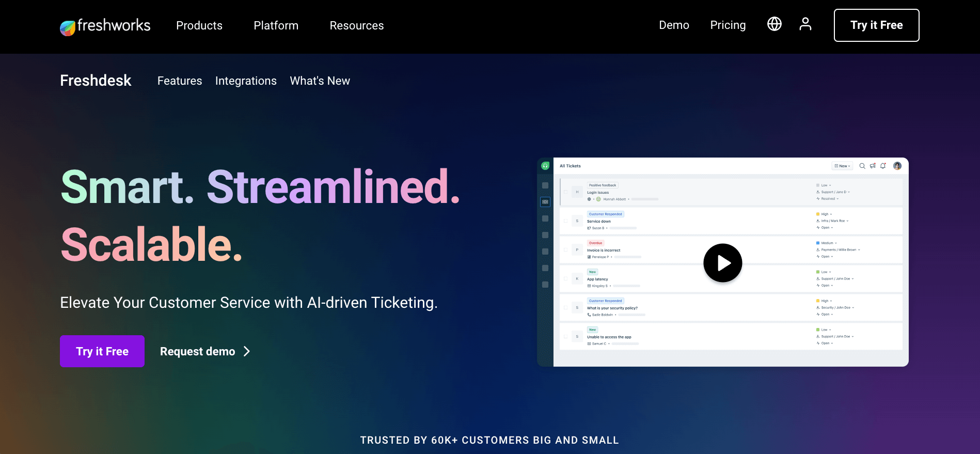Go to the Features tab

point(180,81)
